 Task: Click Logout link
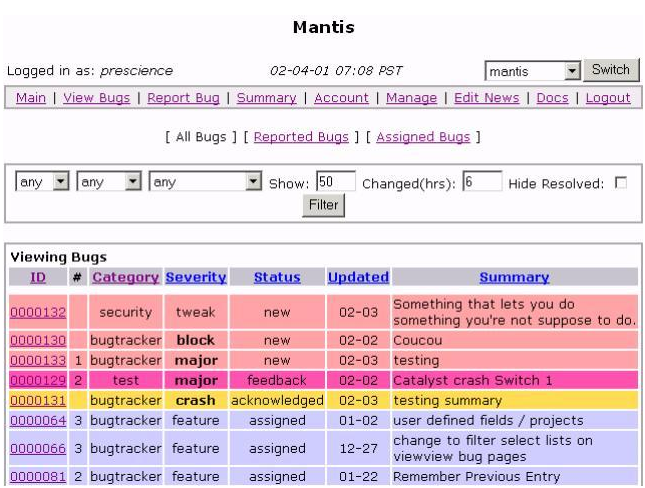click(x=608, y=98)
